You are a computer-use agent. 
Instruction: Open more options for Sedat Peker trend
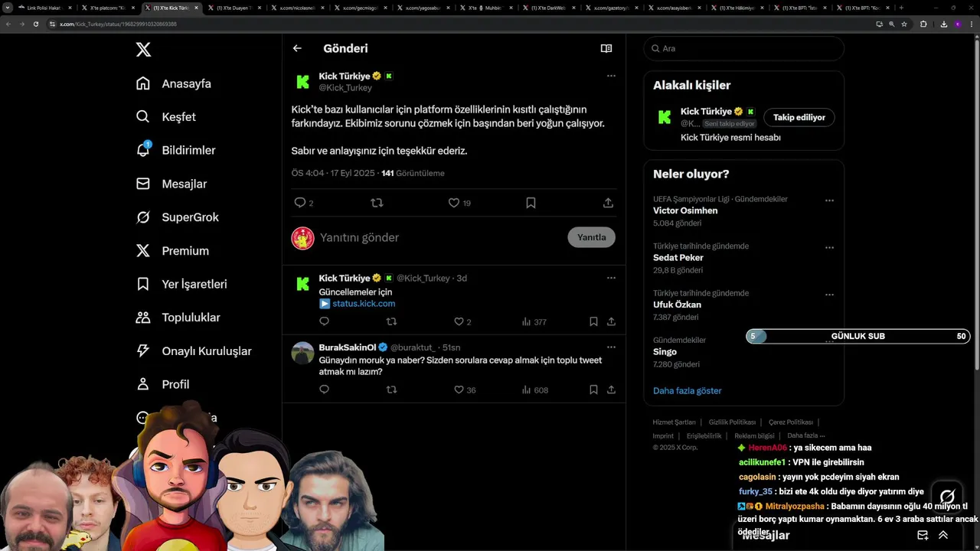[x=829, y=248]
